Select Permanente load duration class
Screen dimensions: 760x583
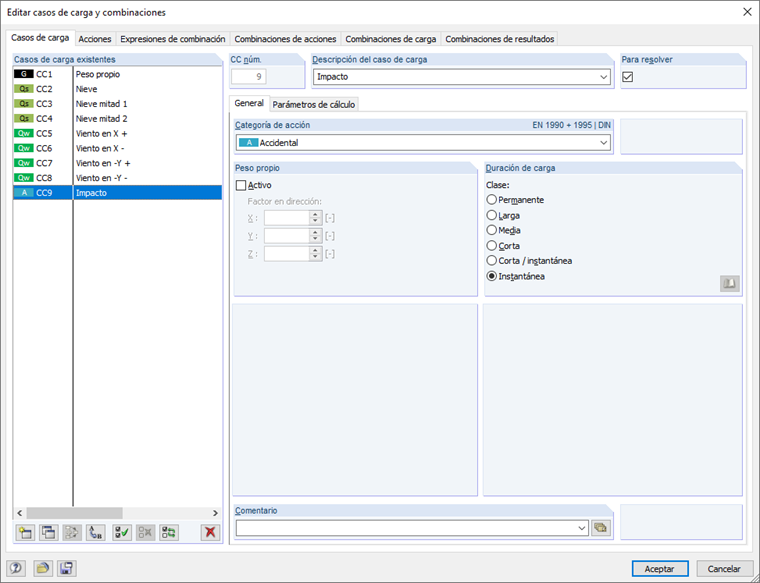click(491, 200)
